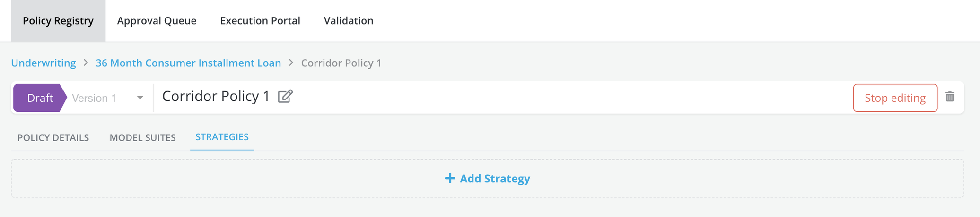980x217 pixels.
Task: Switch to the Approval Queue tab
Action: click(157, 21)
